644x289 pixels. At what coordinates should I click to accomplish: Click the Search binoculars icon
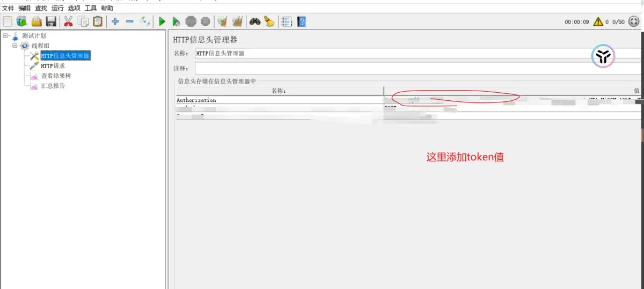(x=255, y=21)
